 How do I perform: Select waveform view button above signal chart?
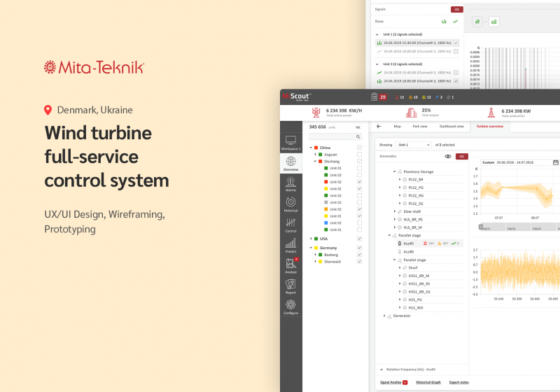[x=477, y=22]
